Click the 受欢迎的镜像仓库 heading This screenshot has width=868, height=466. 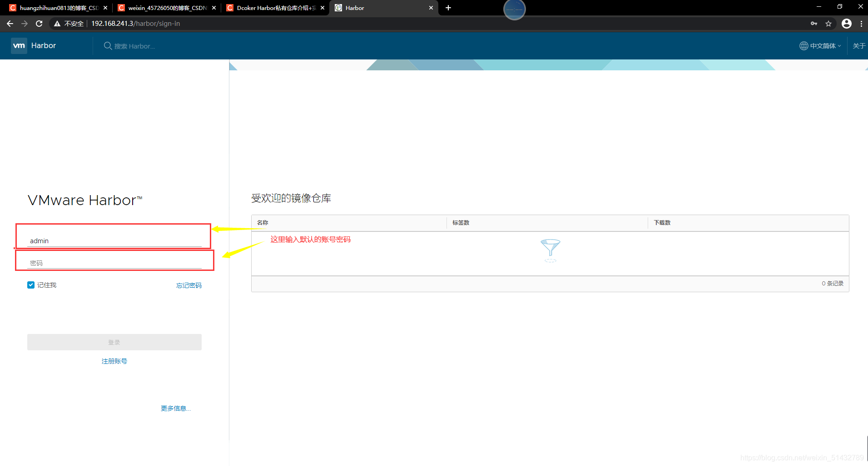click(x=291, y=198)
